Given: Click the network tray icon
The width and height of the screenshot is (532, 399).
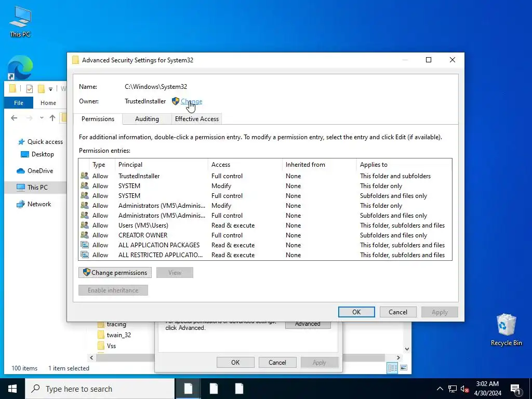Looking at the screenshot, I should click(453, 389).
